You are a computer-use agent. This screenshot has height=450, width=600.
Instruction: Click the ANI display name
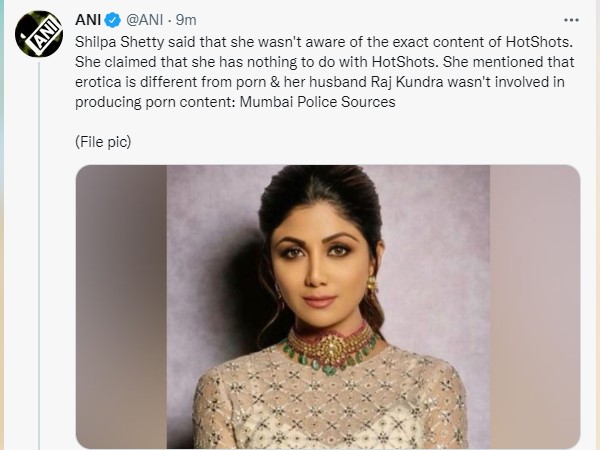(x=90, y=19)
